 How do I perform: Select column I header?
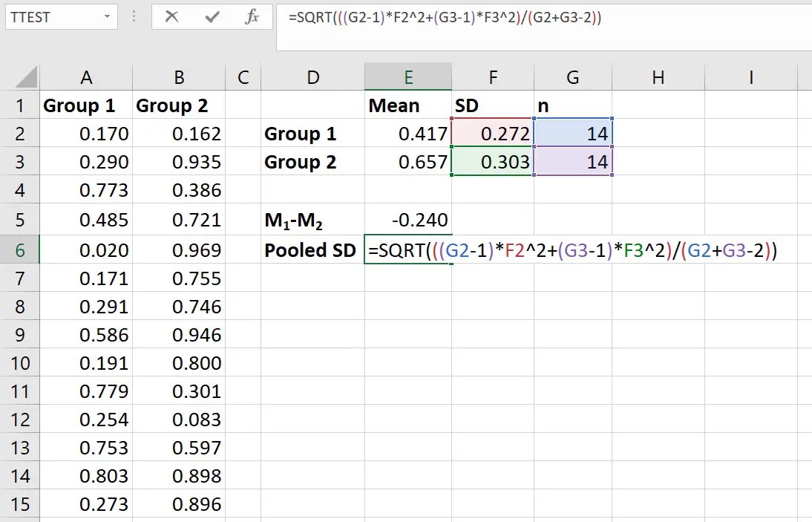click(751, 76)
